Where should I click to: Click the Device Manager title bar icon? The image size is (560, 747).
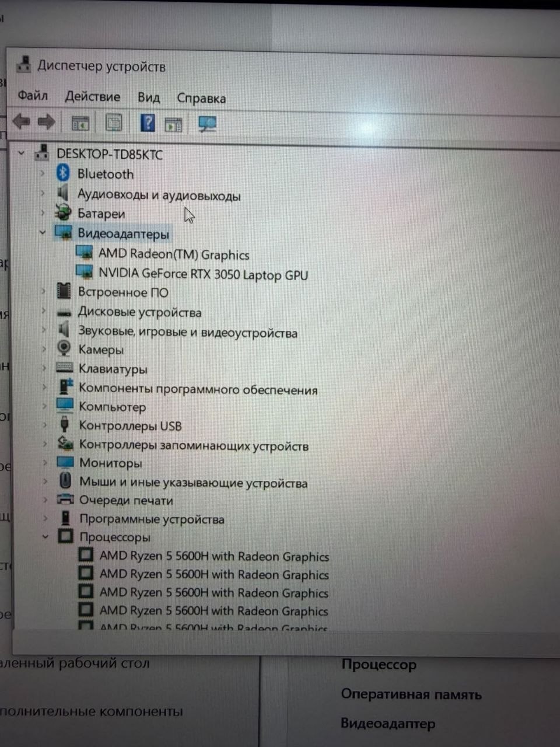point(23,64)
